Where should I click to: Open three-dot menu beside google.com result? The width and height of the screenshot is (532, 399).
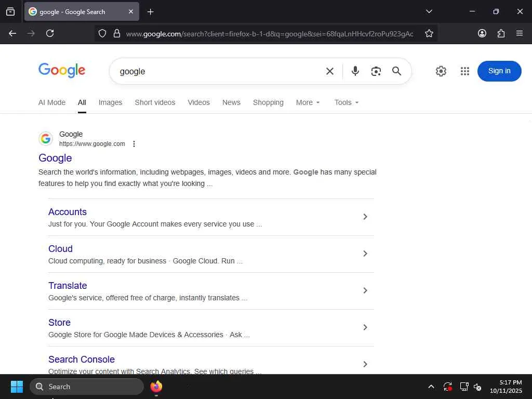click(x=134, y=144)
